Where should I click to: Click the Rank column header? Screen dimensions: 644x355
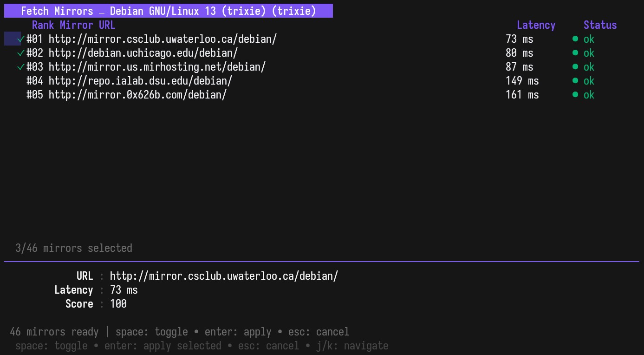[43, 25]
